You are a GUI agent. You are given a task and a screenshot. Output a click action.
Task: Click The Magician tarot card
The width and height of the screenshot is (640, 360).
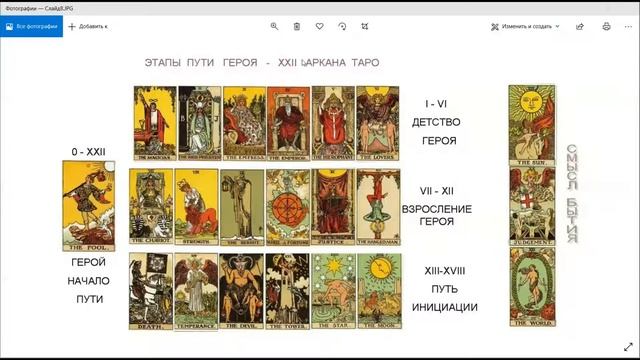click(155, 123)
